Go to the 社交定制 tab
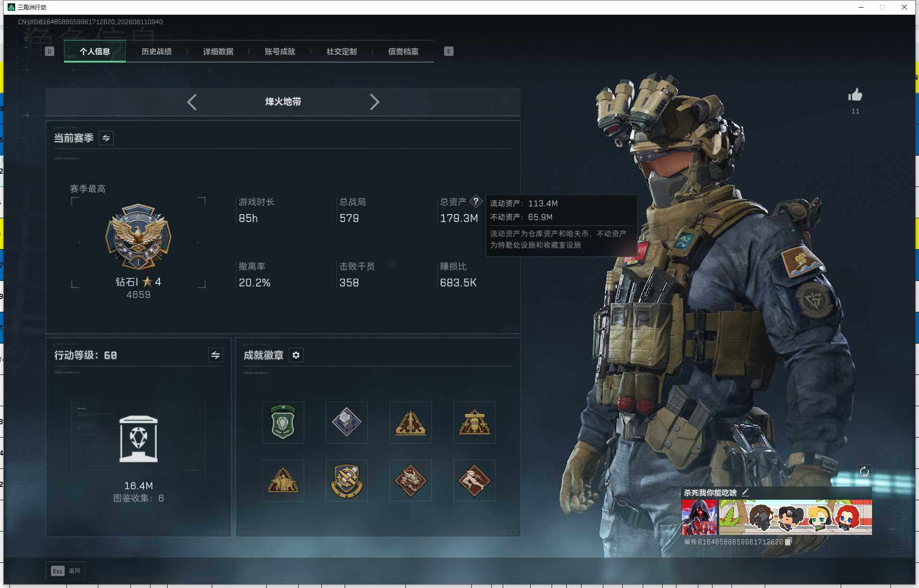The width and height of the screenshot is (919, 588). [x=341, y=51]
